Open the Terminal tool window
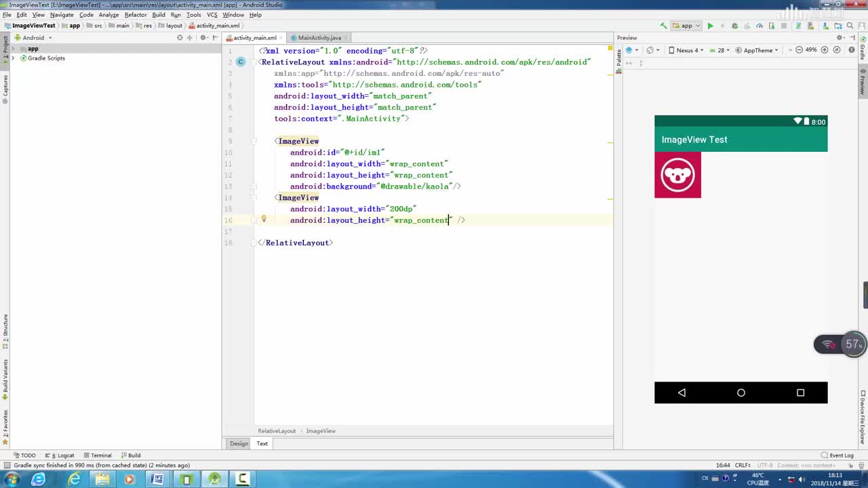868x488 pixels. point(97,455)
